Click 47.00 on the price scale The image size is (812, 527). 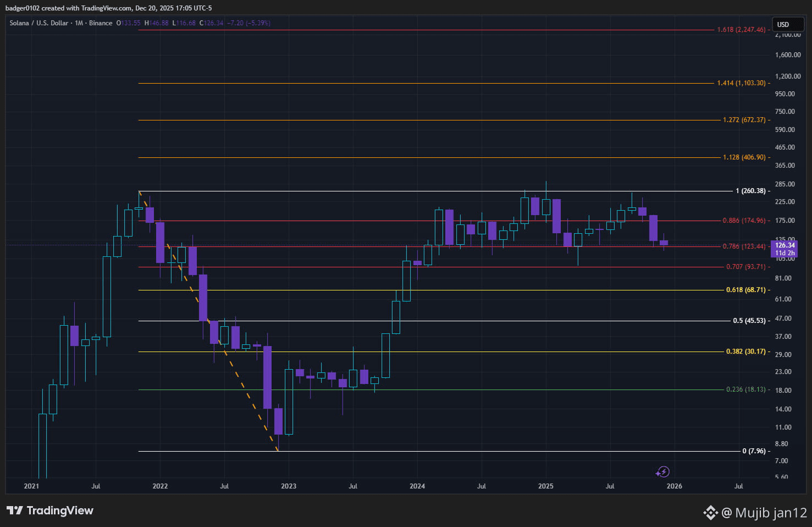tap(783, 319)
